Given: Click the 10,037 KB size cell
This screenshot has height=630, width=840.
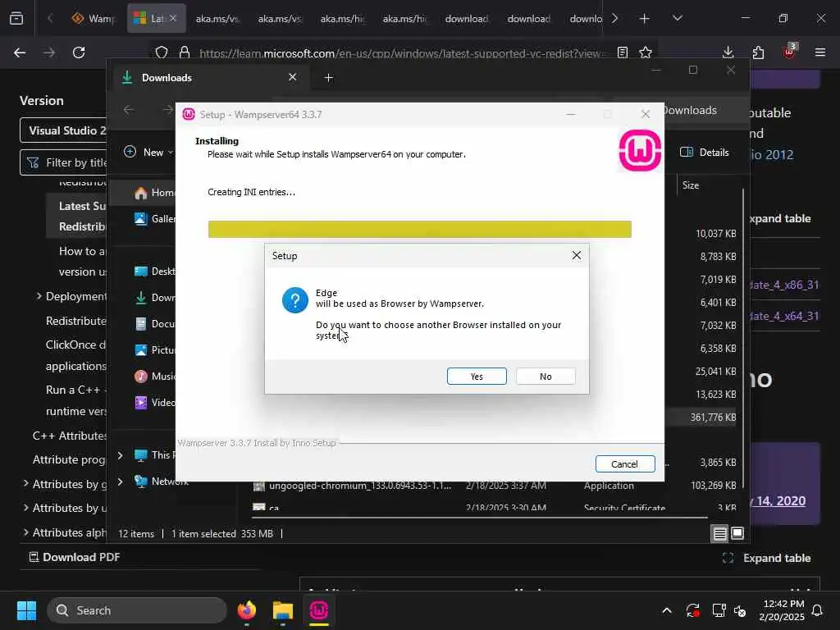Looking at the screenshot, I should point(715,234).
